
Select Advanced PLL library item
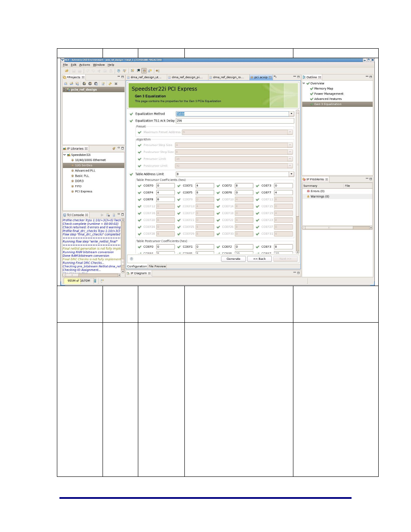pos(85,171)
